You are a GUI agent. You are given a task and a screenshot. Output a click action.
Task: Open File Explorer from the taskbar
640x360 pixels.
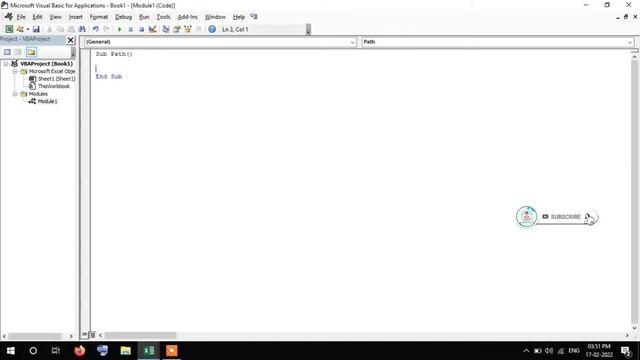[126, 351]
